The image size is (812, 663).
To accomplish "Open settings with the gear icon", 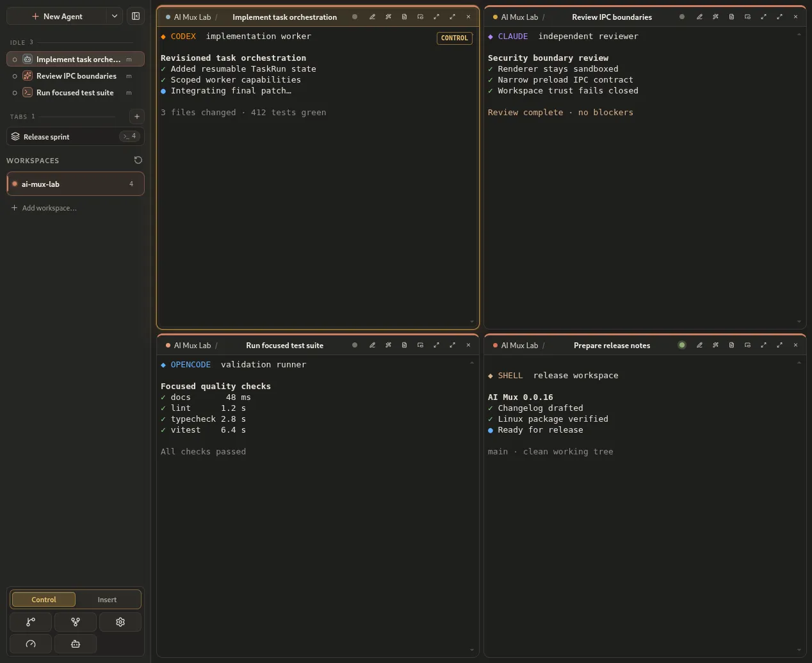I will [120, 622].
